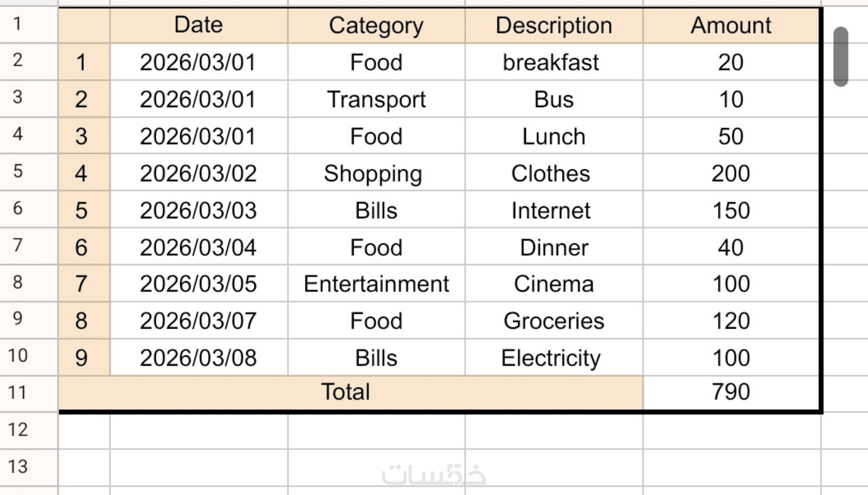Click the amount cell showing 200
Image resolution: width=868 pixels, height=495 pixels.
point(731,174)
